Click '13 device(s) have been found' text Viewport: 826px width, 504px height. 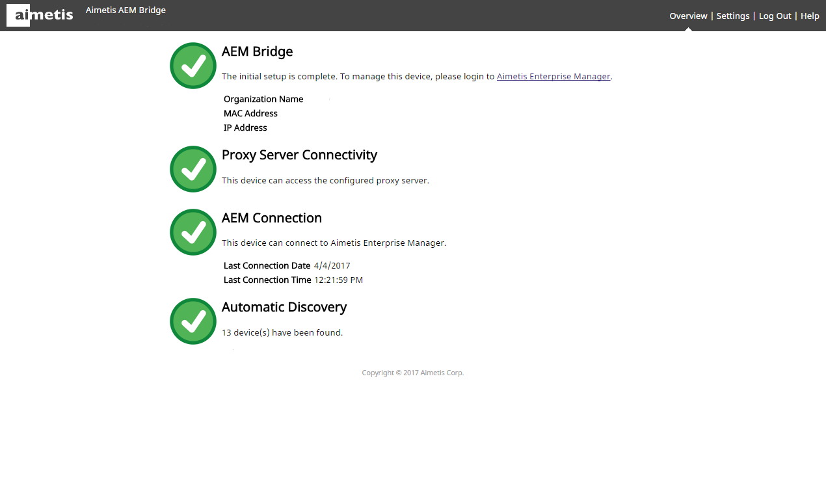coord(282,332)
